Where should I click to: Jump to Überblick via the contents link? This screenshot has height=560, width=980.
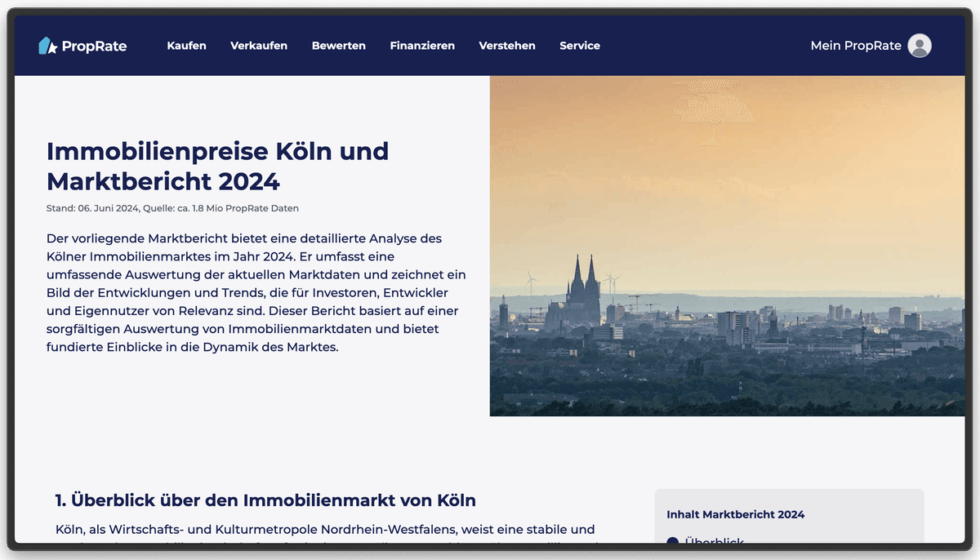[x=715, y=540]
